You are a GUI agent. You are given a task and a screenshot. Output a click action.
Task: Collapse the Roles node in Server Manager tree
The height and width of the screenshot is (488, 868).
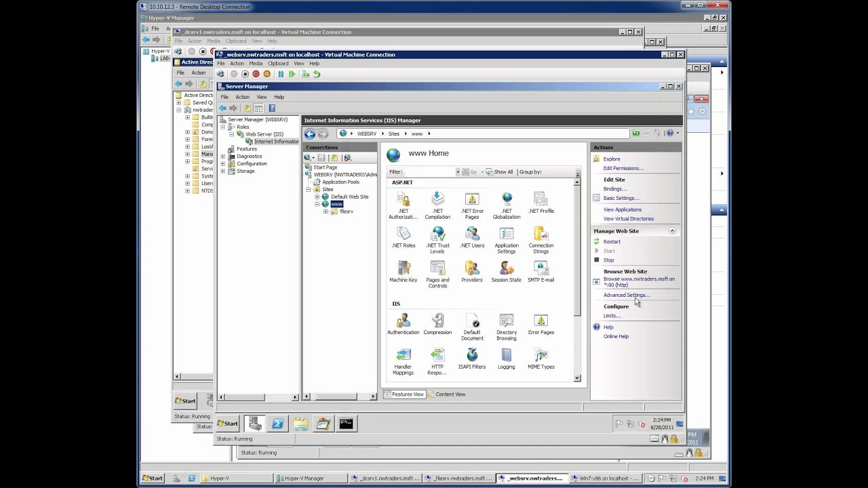pyautogui.click(x=223, y=127)
